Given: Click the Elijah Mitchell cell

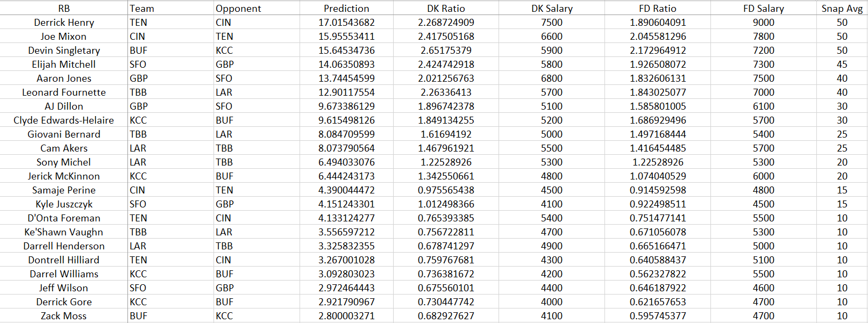Looking at the screenshot, I should [x=63, y=64].
